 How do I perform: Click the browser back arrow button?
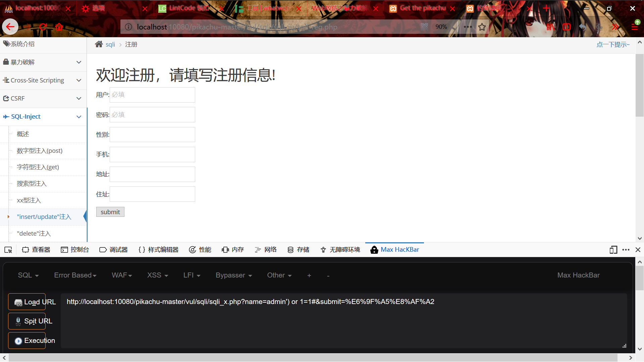click(10, 27)
